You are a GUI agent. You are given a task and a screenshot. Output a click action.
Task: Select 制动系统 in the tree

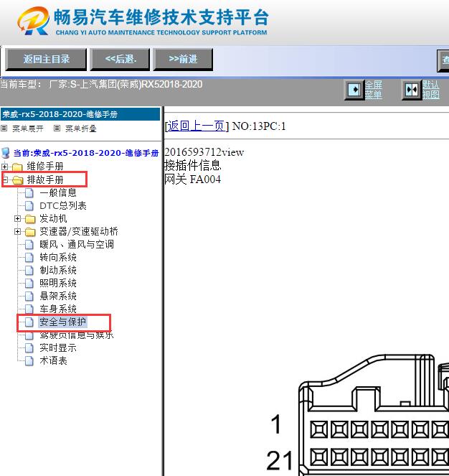point(58,271)
